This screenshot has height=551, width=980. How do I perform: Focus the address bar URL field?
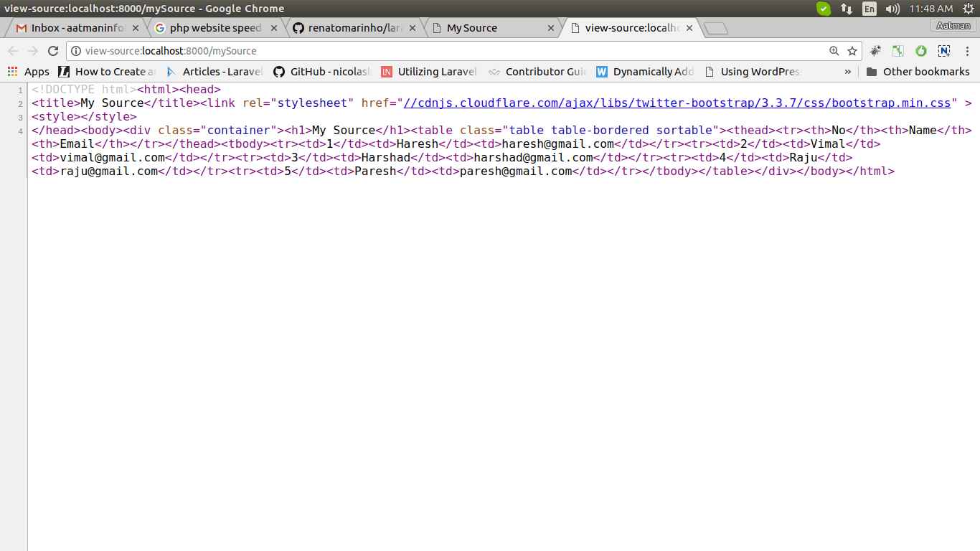pos(452,51)
